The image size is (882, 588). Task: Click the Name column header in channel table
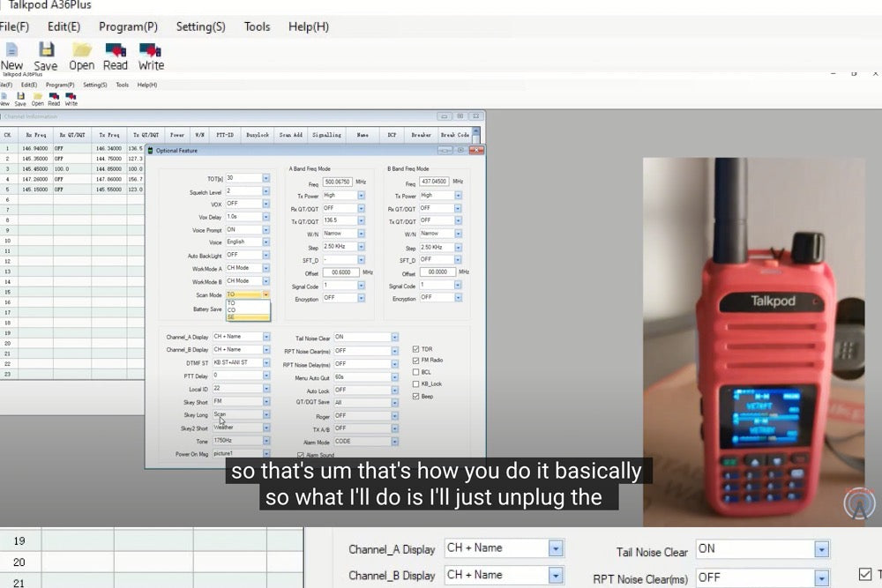(x=363, y=135)
